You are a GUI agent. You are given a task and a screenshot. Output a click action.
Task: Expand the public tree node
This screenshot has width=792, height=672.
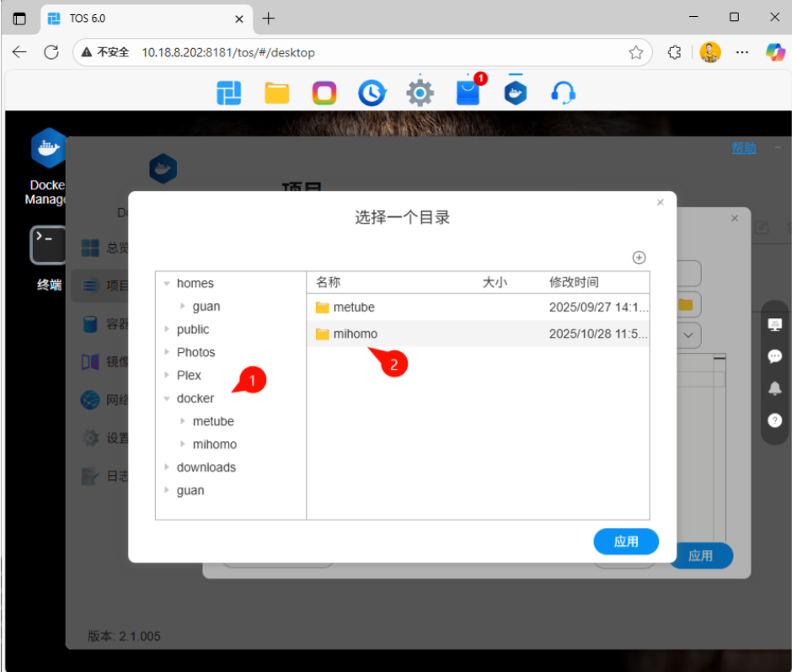(x=167, y=328)
